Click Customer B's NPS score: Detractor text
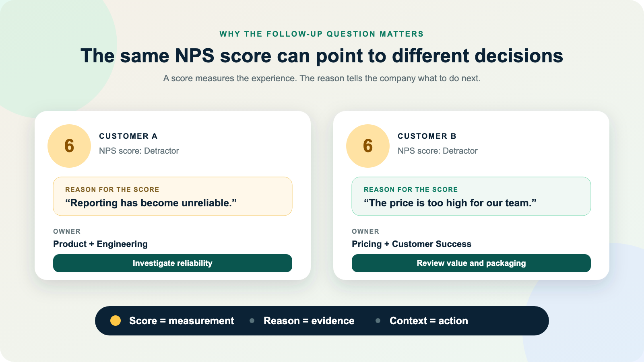The height and width of the screenshot is (362, 644). [438, 151]
